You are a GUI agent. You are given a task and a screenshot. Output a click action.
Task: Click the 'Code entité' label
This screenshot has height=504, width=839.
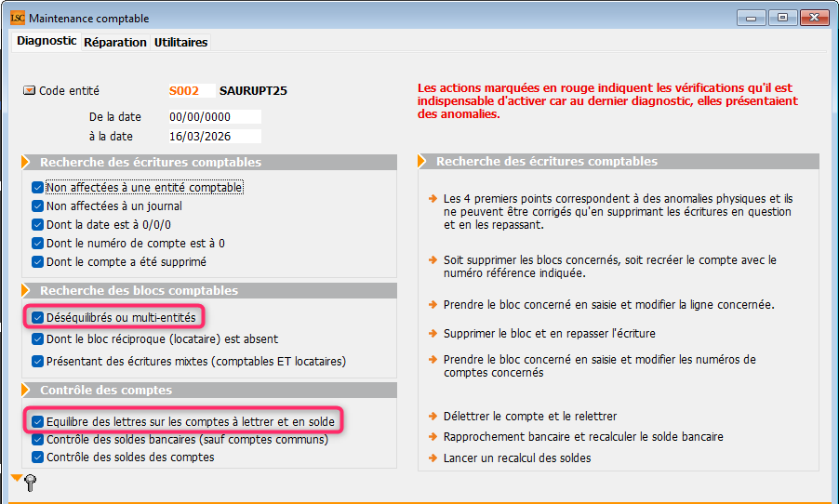(69, 91)
